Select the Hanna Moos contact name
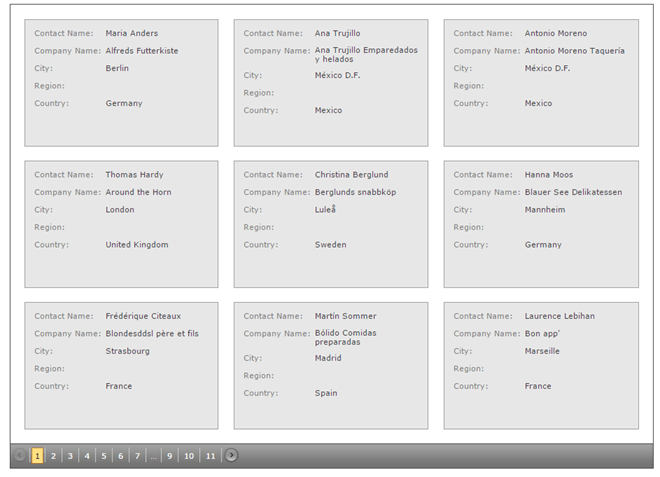Viewport: 660px width, 477px height. 549,175
